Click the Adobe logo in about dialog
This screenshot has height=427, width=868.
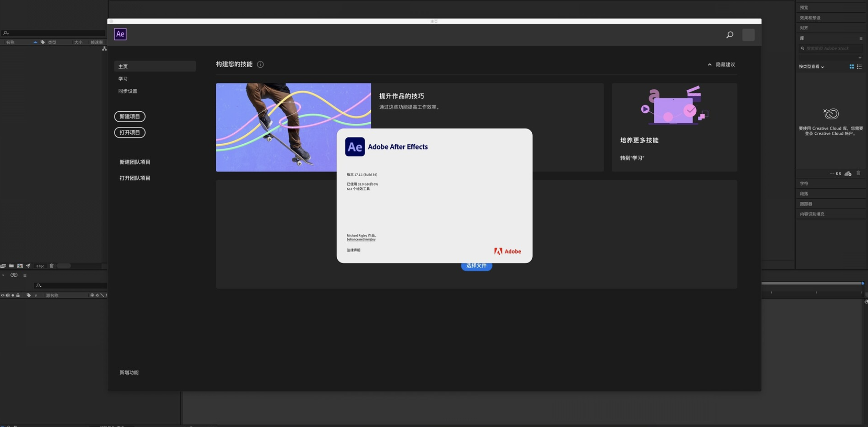(x=507, y=251)
